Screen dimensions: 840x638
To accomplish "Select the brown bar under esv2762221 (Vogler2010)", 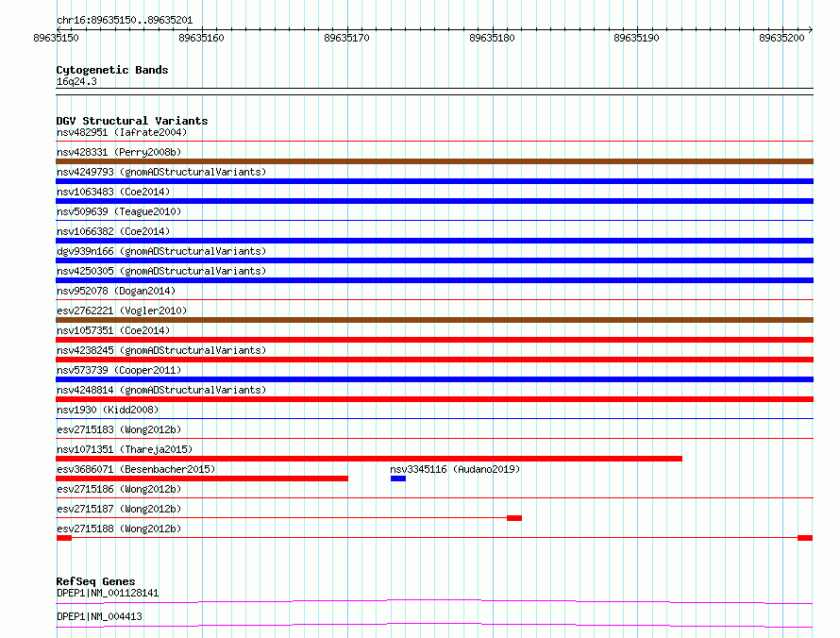I will (x=434, y=320).
